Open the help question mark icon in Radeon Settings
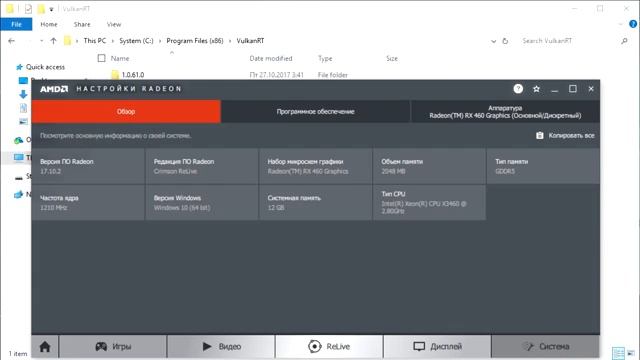 pos(518,89)
